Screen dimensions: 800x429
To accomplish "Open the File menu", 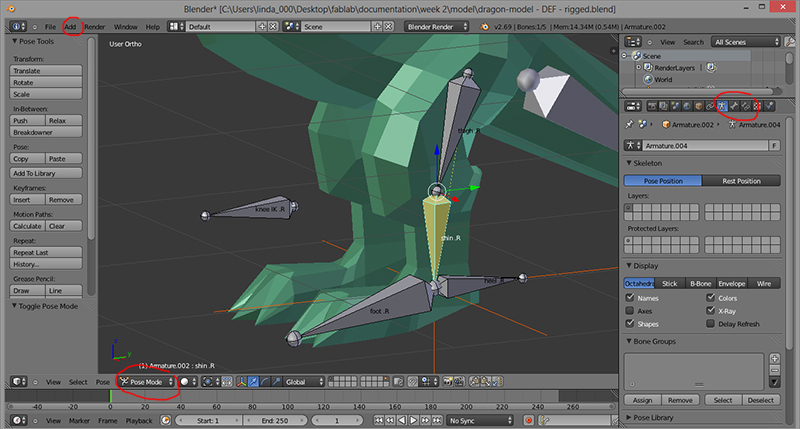I will tap(50, 27).
